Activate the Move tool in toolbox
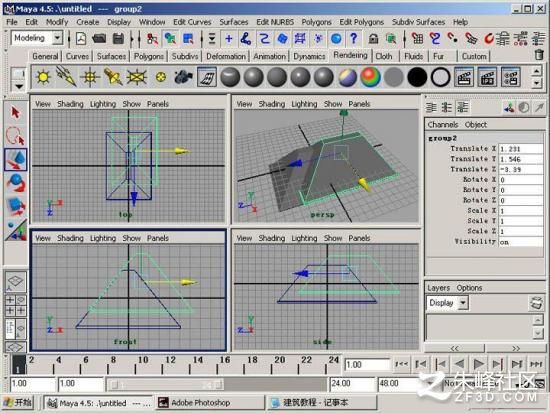Screen dimensions: 550x413 pyautogui.click(x=15, y=160)
